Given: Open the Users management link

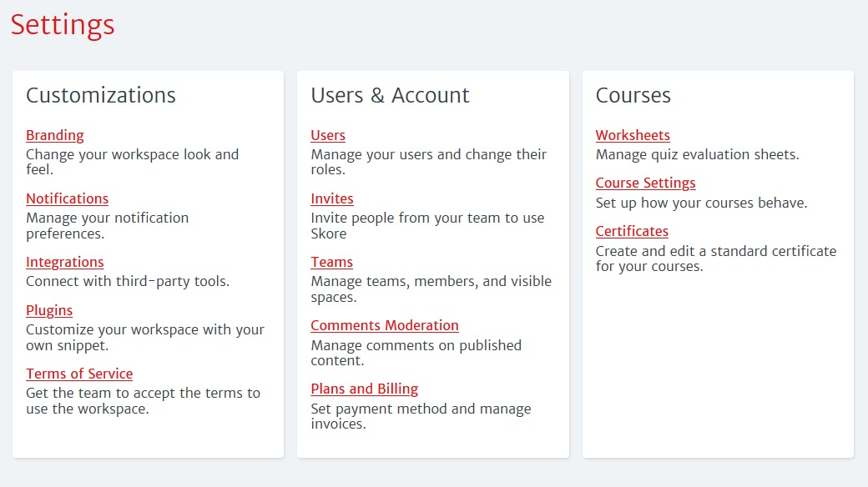Looking at the screenshot, I should [328, 136].
